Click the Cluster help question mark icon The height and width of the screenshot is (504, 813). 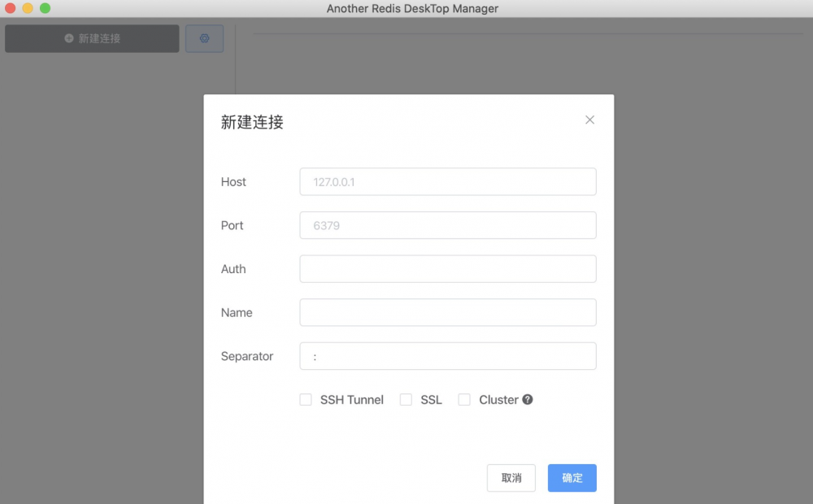tap(528, 399)
